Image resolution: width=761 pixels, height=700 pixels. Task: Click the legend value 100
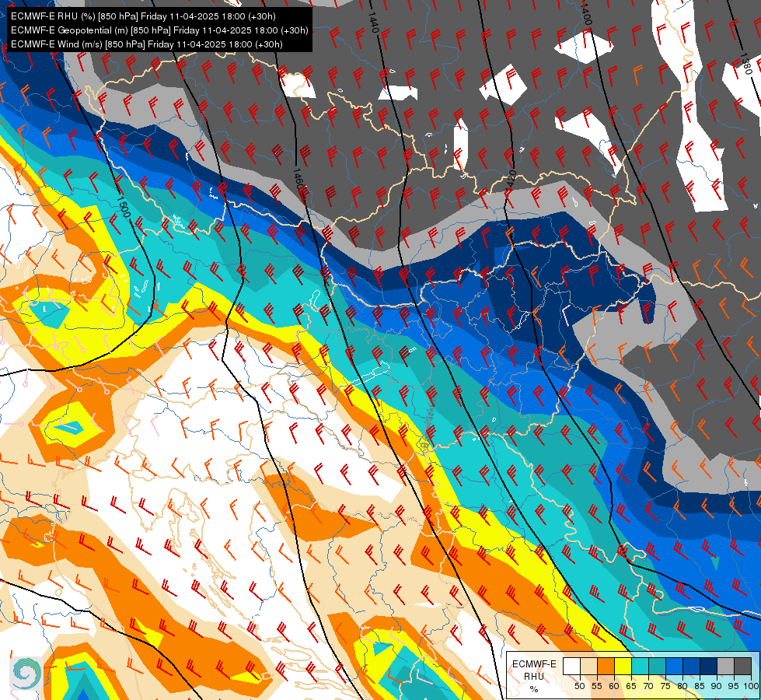pos(752,686)
